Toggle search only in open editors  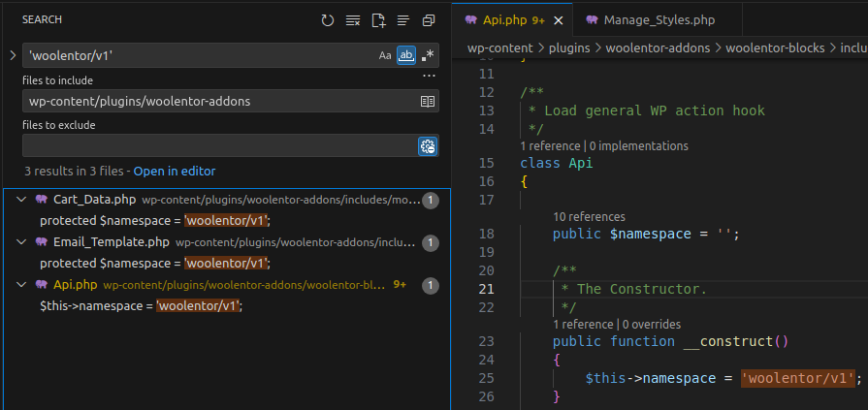pos(427,101)
